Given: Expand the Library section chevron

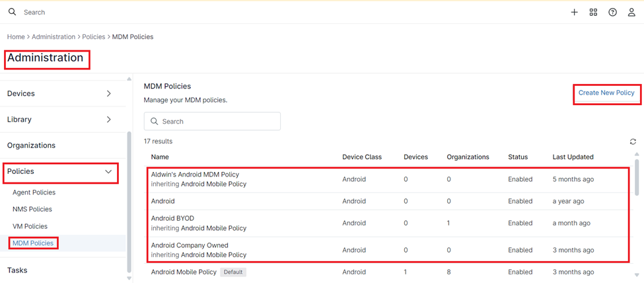Looking at the screenshot, I should click(x=109, y=120).
